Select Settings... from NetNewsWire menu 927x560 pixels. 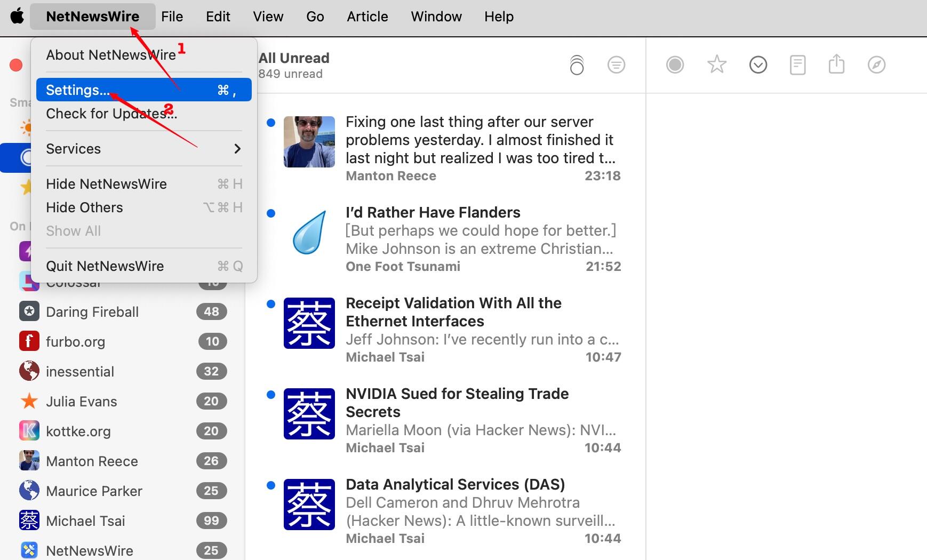(x=143, y=90)
